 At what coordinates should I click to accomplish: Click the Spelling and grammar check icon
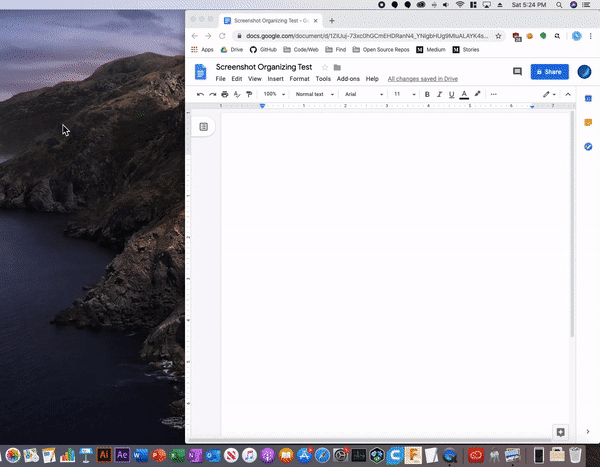click(237, 94)
